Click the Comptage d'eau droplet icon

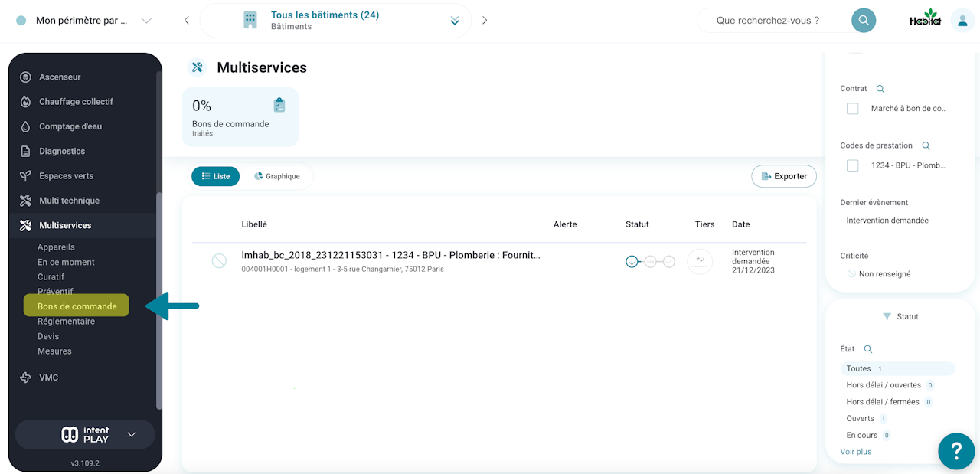(25, 126)
